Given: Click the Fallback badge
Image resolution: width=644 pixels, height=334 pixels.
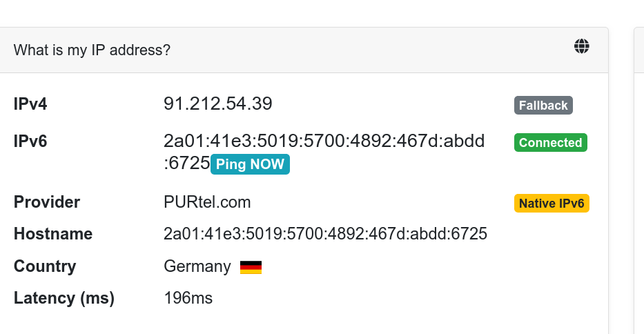Looking at the screenshot, I should coord(543,105).
